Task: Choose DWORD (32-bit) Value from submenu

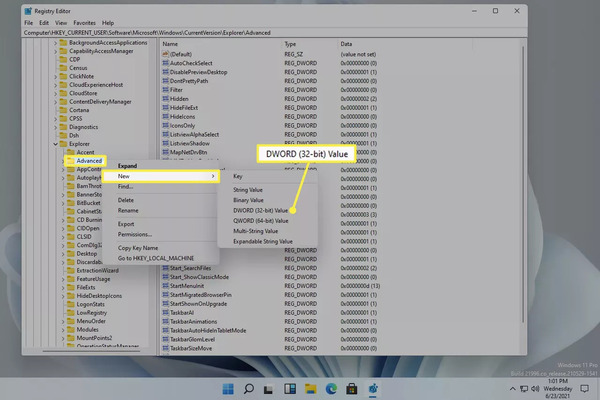Action: [x=261, y=211]
